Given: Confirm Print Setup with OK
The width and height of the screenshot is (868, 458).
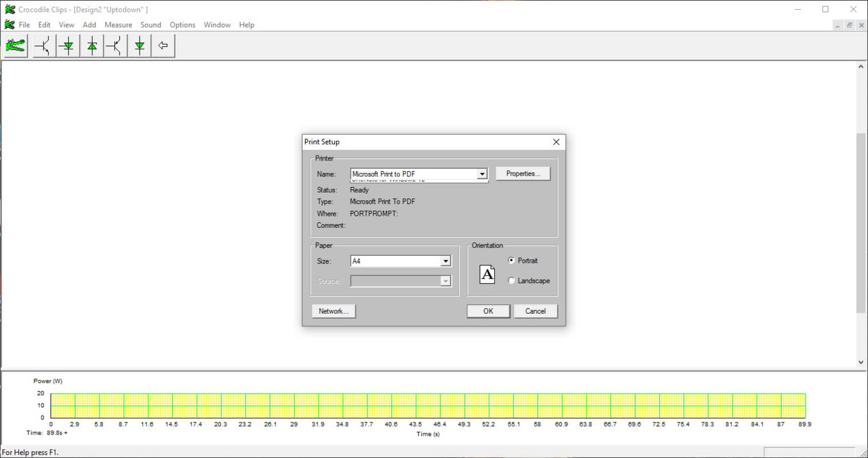Looking at the screenshot, I should [x=488, y=311].
